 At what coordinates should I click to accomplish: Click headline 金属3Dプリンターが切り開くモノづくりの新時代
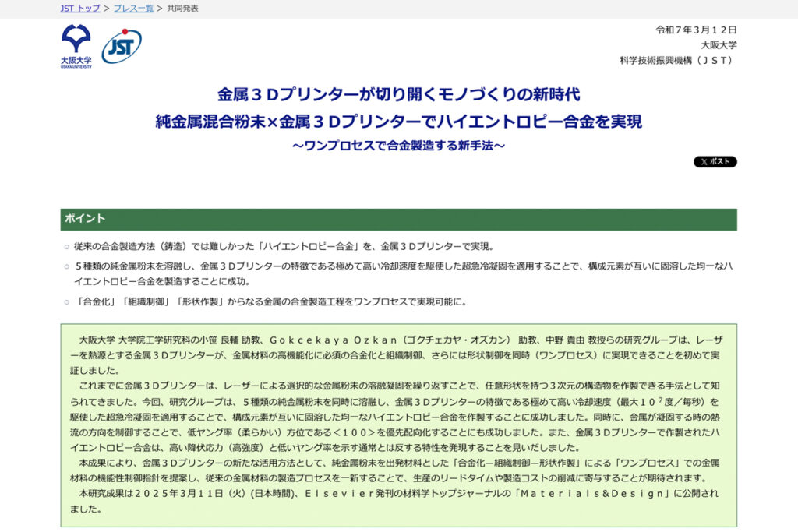398,94
